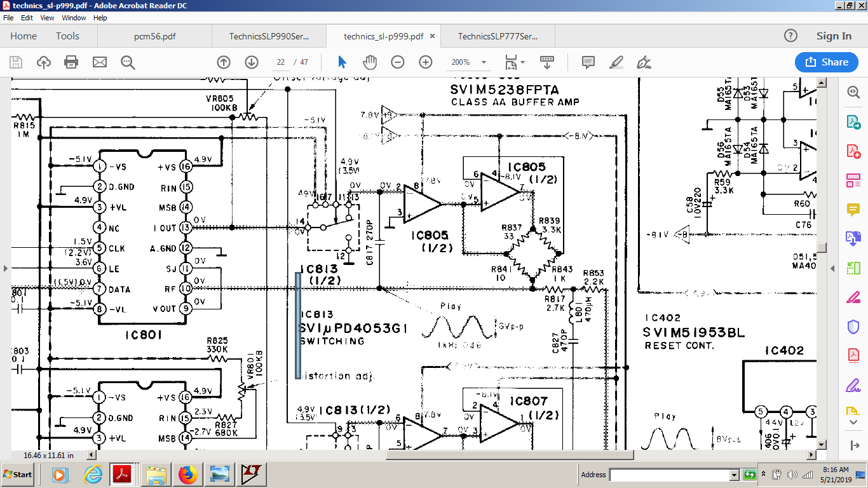This screenshot has height=488, width=868.
Task: Open Organize Pages tool in sidebar
Action: tap(853, 268)
